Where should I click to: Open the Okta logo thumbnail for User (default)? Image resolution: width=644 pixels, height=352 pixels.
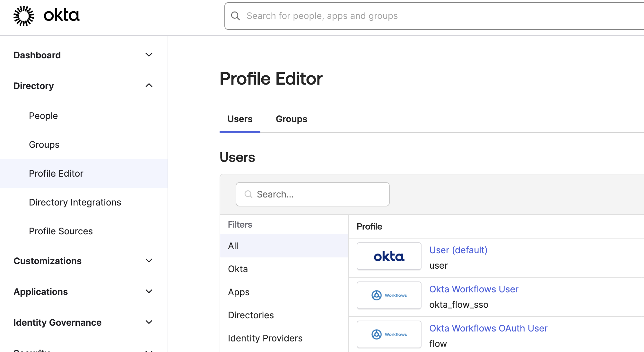click(389, 256)
